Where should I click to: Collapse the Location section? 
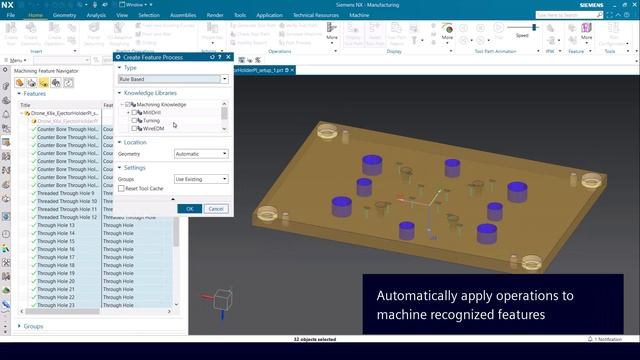[x=120, y=142]
